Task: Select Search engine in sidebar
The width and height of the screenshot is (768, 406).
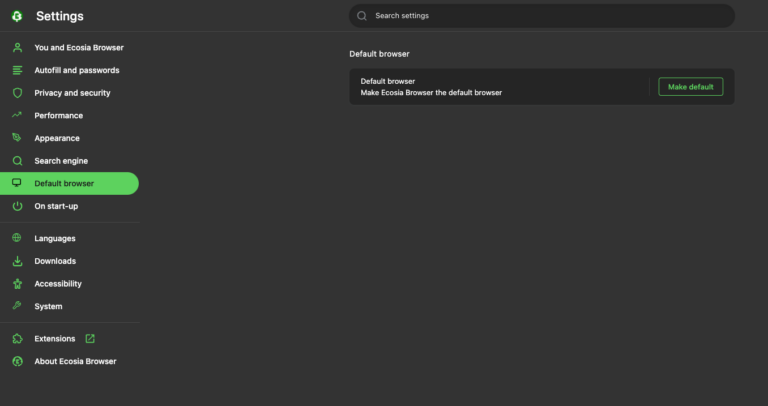Action: point(70,161)
